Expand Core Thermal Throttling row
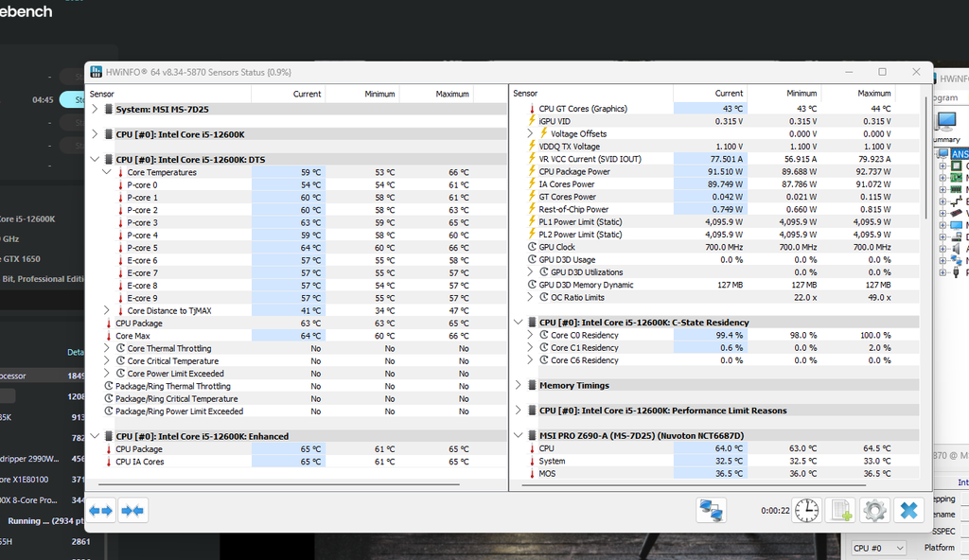969x560 pixels. click(107, 348)
